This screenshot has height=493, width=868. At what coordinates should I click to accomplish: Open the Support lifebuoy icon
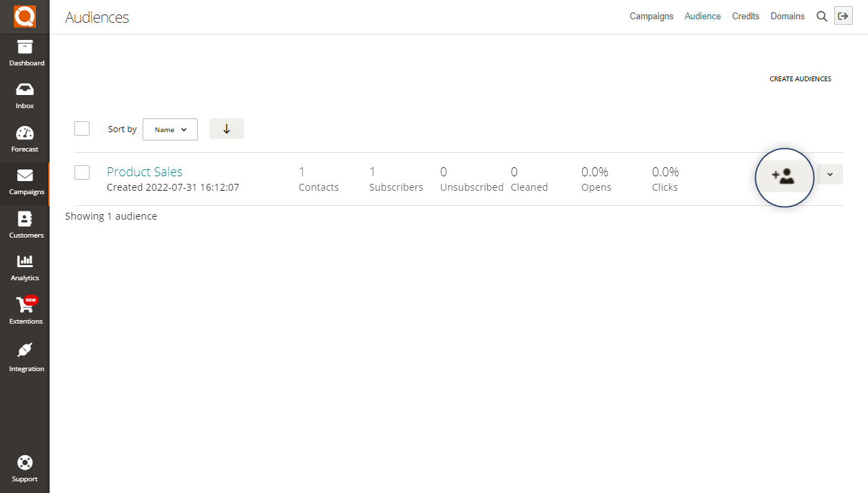25,463
